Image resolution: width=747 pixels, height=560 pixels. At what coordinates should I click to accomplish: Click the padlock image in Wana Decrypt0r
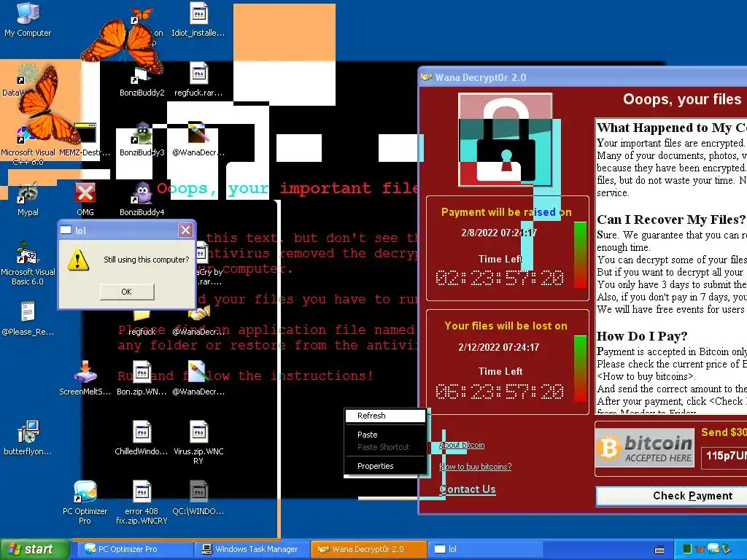tap(505, 139)
